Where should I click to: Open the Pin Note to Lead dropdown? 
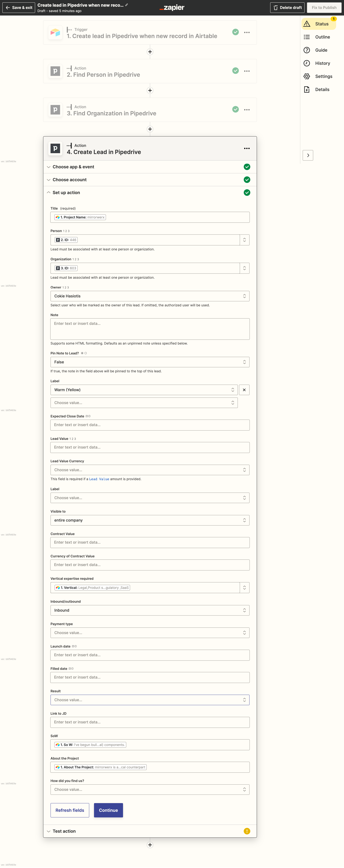tap(150, 362)
